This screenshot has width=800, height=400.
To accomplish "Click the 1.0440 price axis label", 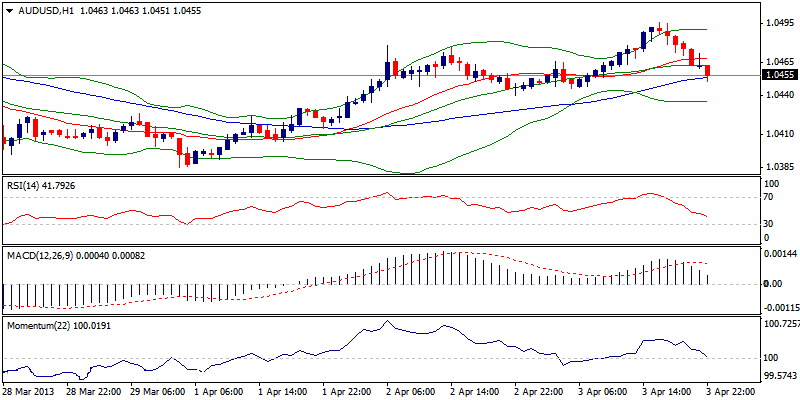I will 778,95.
